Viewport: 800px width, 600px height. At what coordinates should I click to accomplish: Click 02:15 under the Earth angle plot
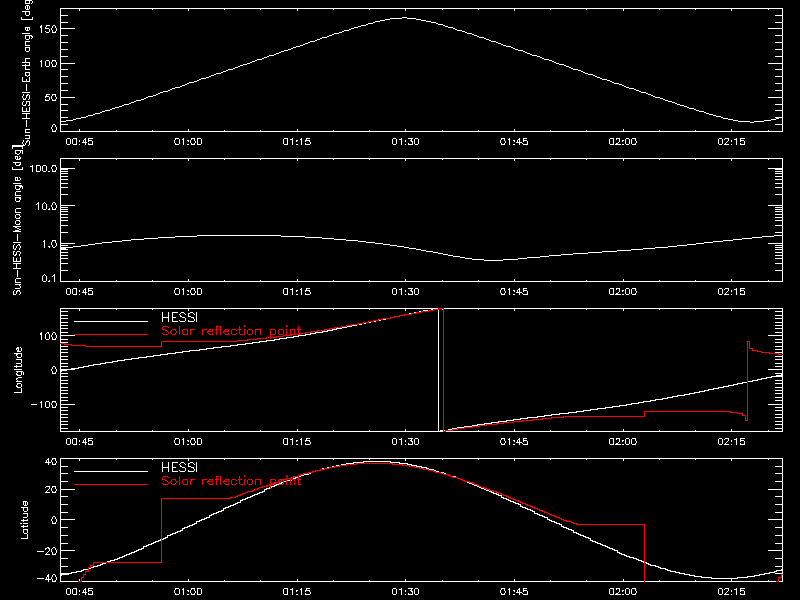[732, 142]
